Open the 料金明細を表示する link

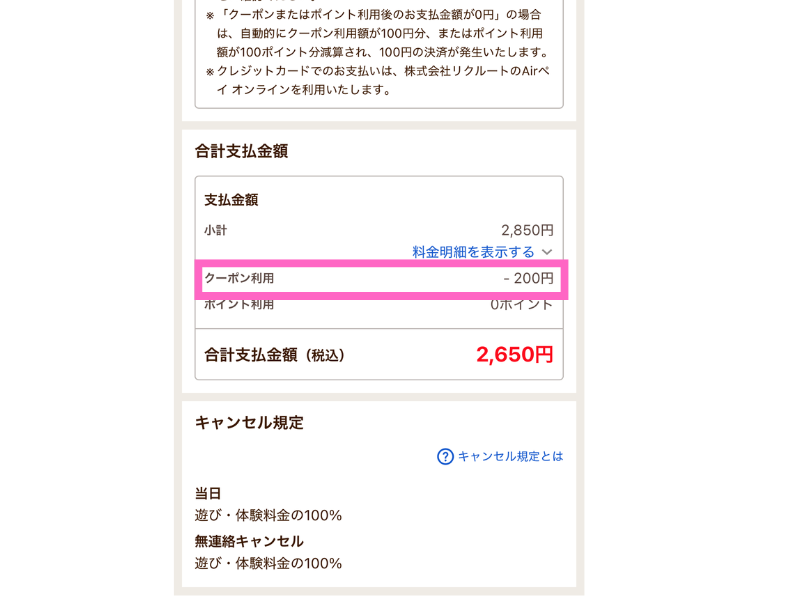(473, 252)
